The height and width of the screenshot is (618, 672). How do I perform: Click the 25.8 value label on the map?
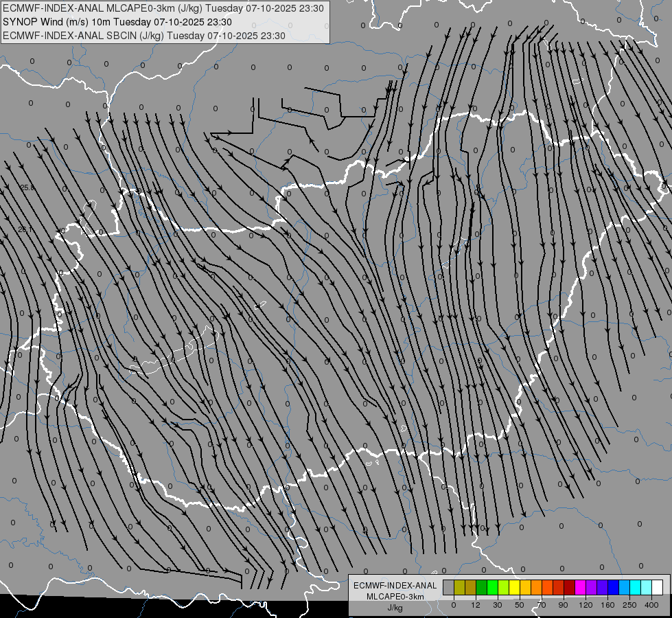(x=27, y=187)
